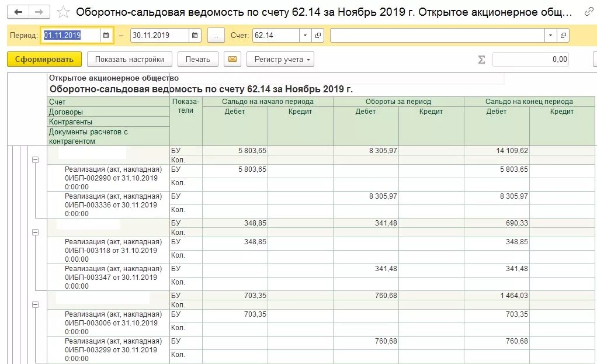The width and height of the screenshot is (597, 364).
Task: Click Показать настройки button
Action: (x=130, y=60)
